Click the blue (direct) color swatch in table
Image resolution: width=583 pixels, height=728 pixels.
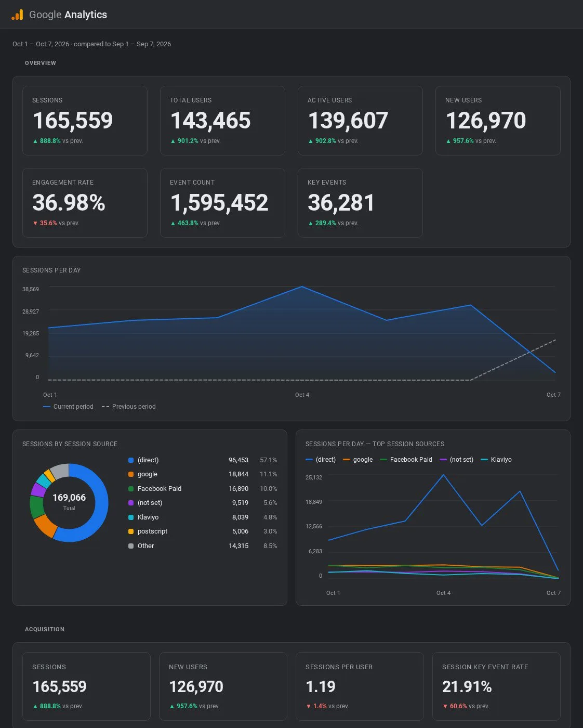[131, 460]
